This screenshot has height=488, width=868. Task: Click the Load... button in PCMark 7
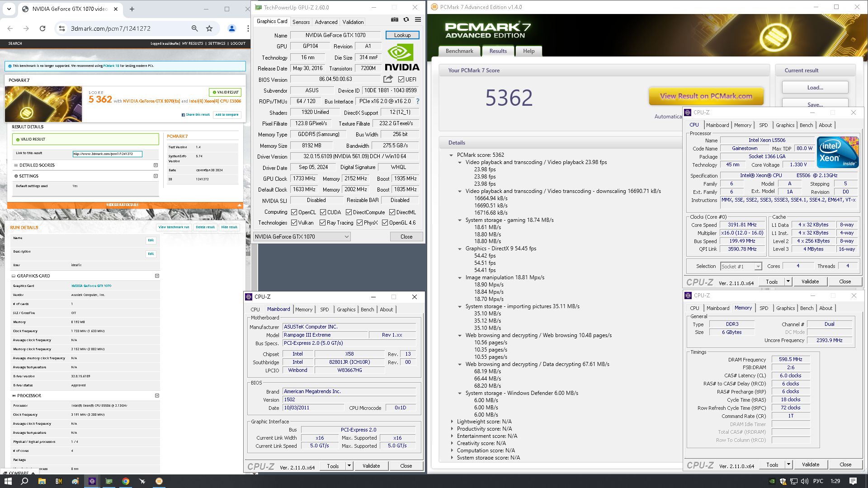(x=815, y=88)
